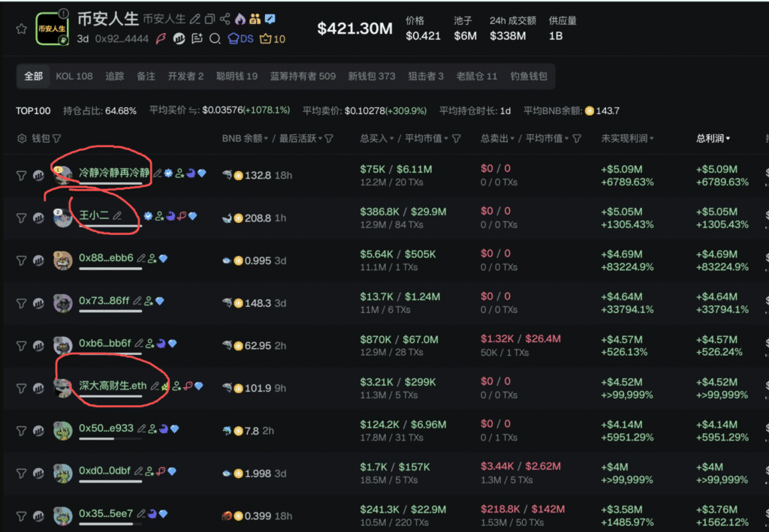Select the 聪明钱 19 tab

click(237, 76)
